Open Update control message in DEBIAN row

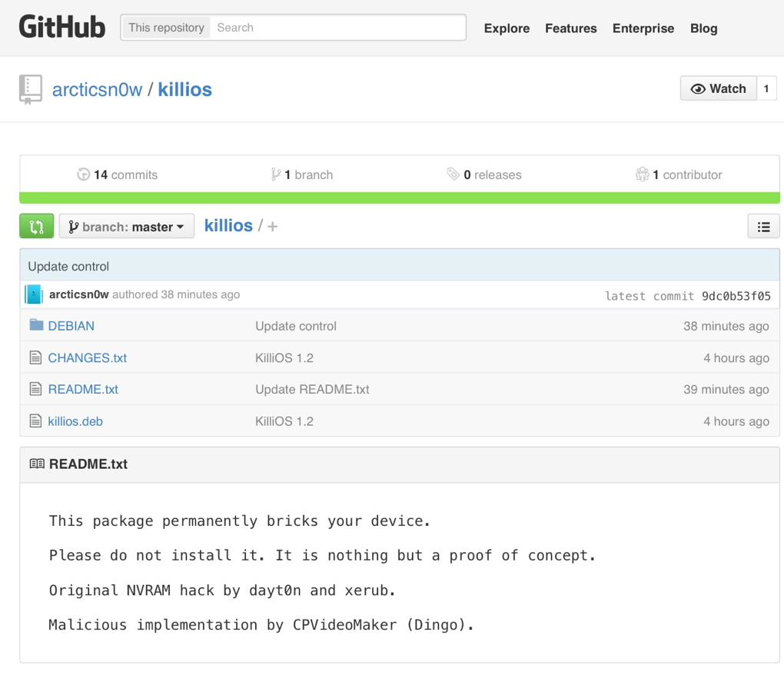coord(295,326)
